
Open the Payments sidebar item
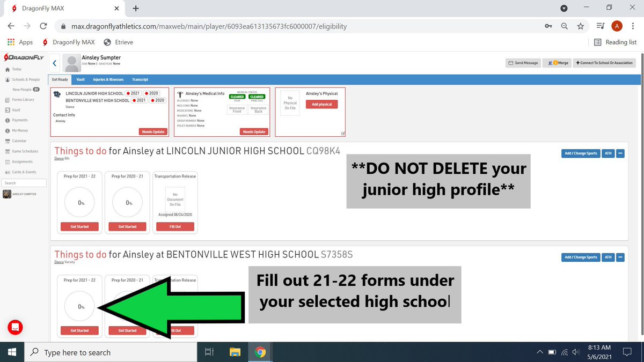pyautogui.click(x=16, y=120)
